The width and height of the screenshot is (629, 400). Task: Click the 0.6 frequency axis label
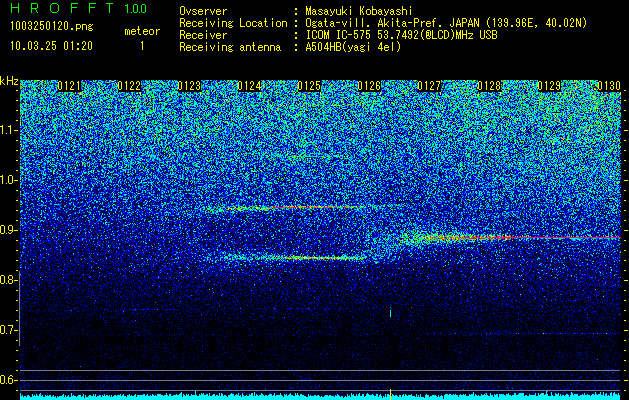(9, 380)
